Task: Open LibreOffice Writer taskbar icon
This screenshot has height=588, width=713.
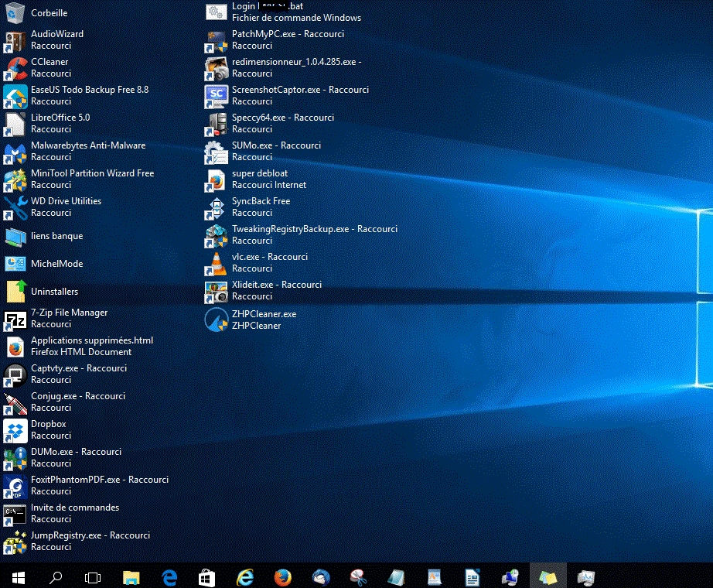Action: tap(472, 577)
